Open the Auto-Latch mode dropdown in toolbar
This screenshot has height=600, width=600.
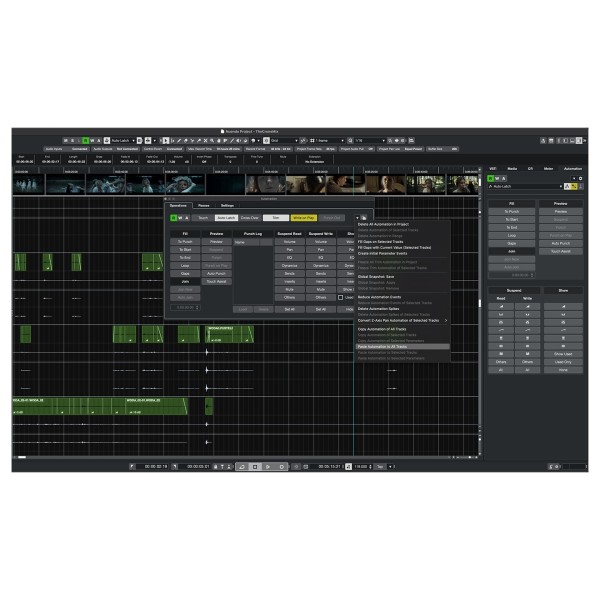(x=122, y=141)
